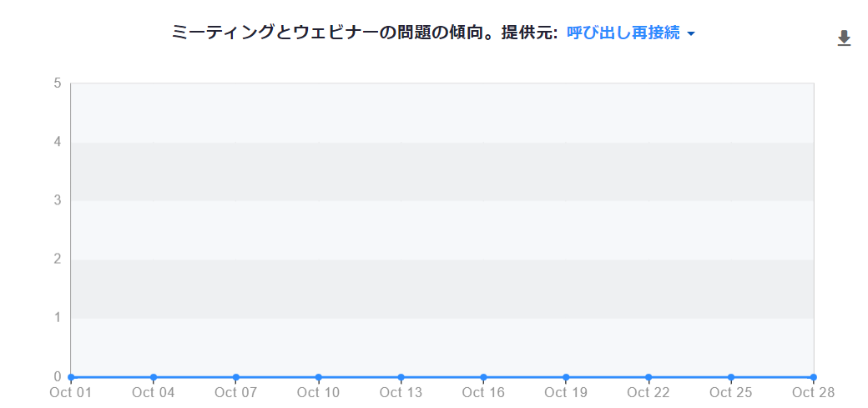The image size is (868, 408).
Task: Select the Oct 16 data point
Action: (x=483, y=377)
